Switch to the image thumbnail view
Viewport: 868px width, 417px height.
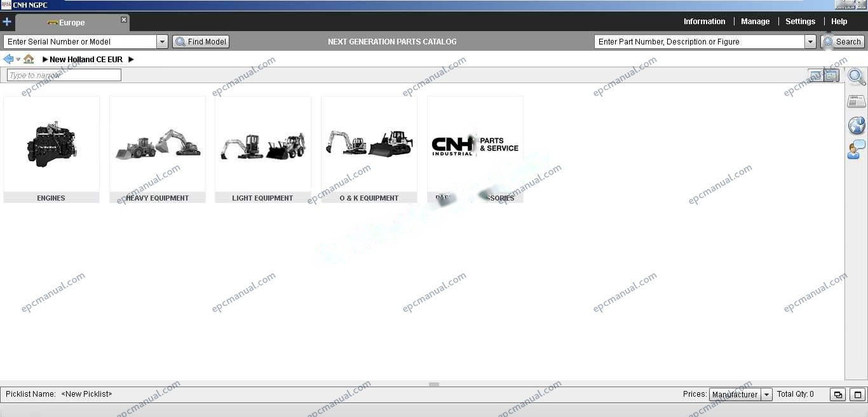816,76
